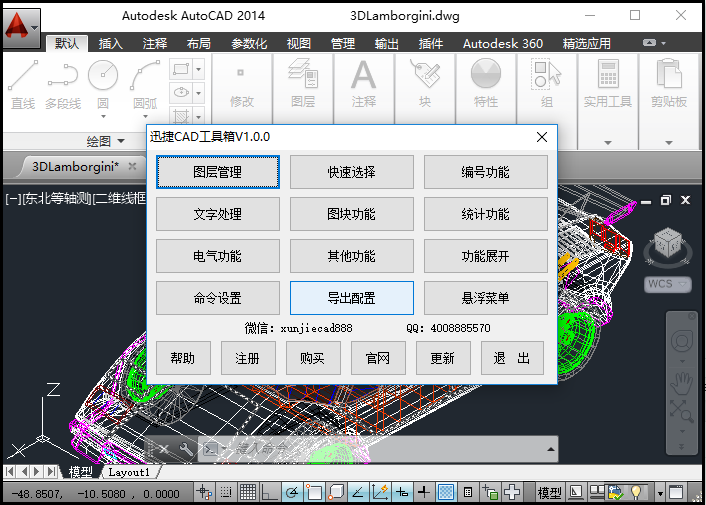Open status bar application menu arrow
Image resolution: width=706 pixels, height=505 pixels.
click(660, 493)
